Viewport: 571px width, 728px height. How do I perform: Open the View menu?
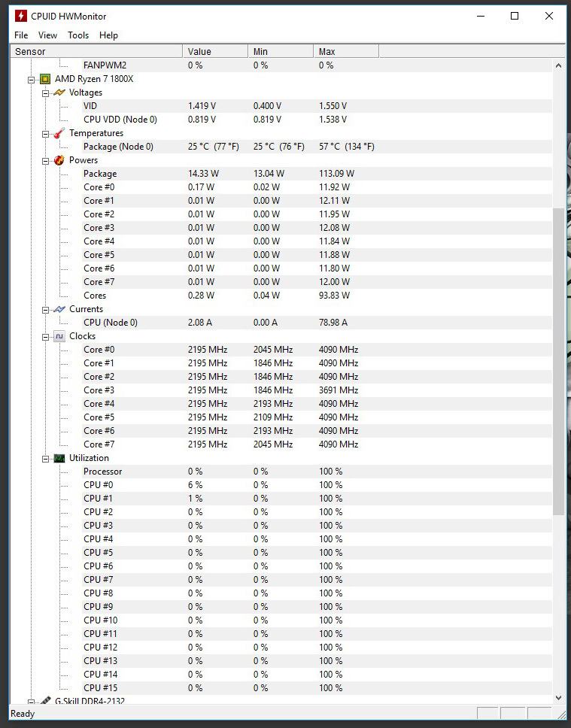pos(47,35)
